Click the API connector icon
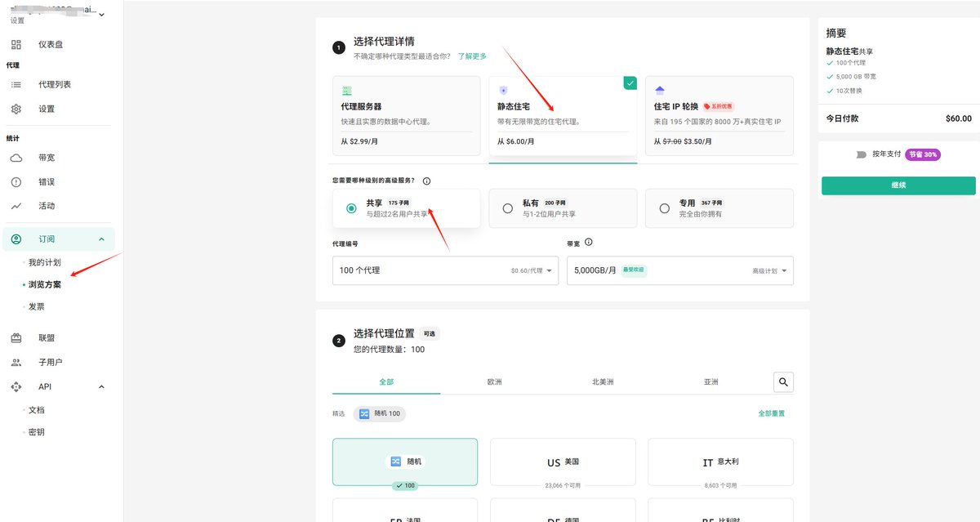The height and width of the screenshot is (522, 980). [16, 386]
